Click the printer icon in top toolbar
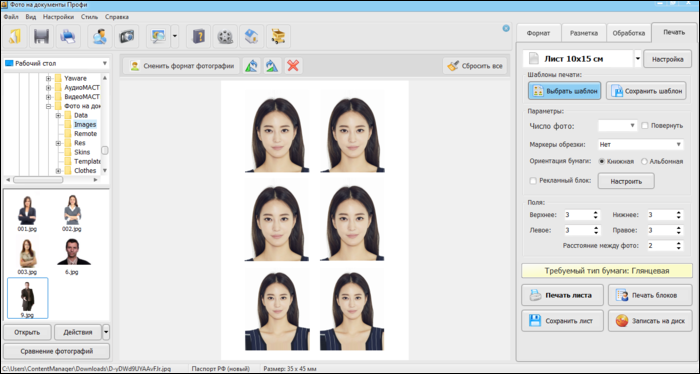 click(68, 37)
